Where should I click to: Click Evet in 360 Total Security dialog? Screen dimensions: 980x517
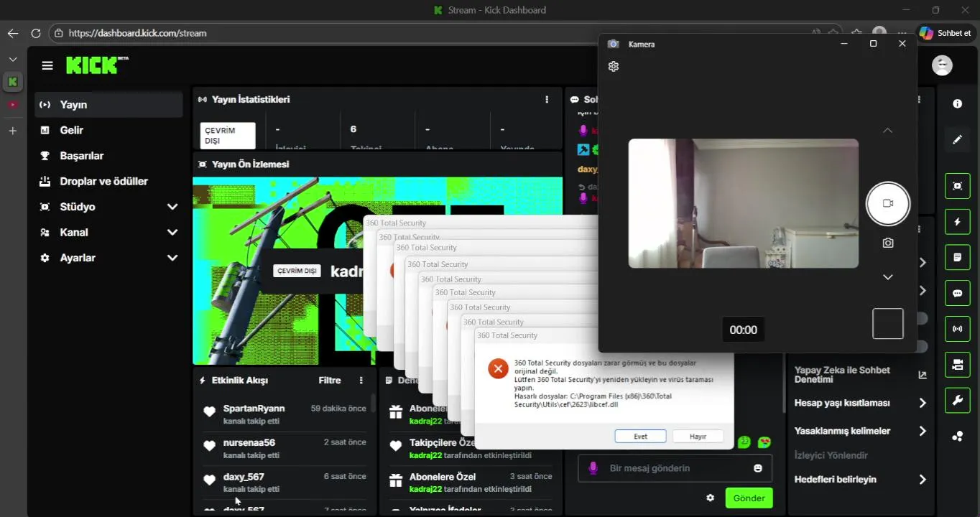(x=640, y=437)
